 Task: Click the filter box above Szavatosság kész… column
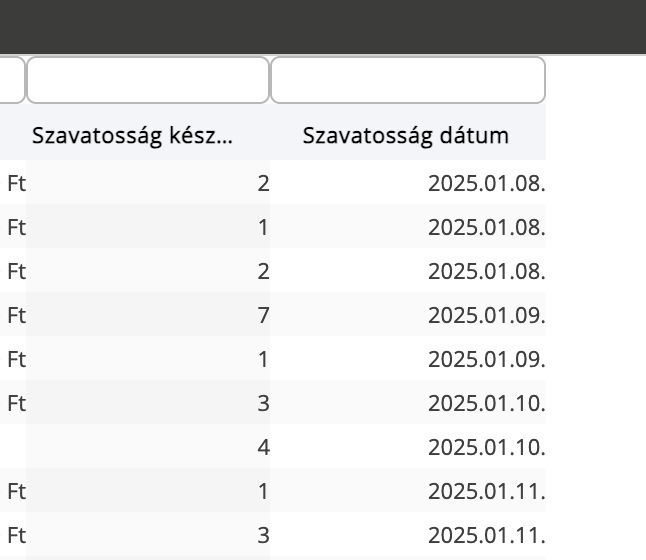tap(147, 80)
